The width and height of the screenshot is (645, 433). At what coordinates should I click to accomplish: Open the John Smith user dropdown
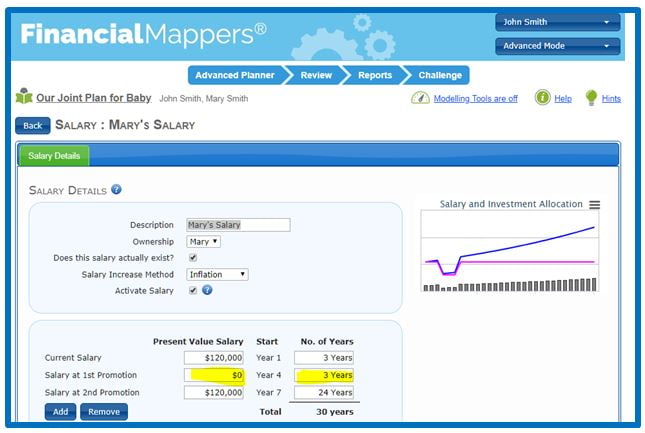(x=557, y=22)
